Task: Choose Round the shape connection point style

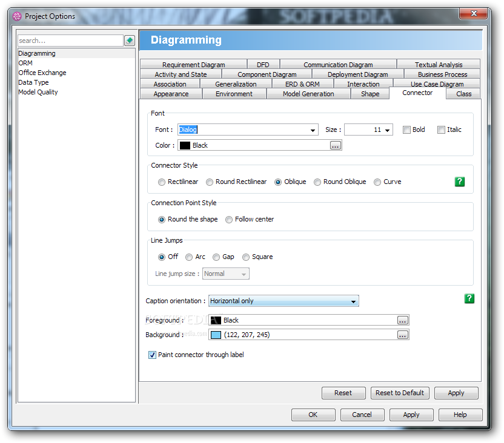Action: click(162, 220)
